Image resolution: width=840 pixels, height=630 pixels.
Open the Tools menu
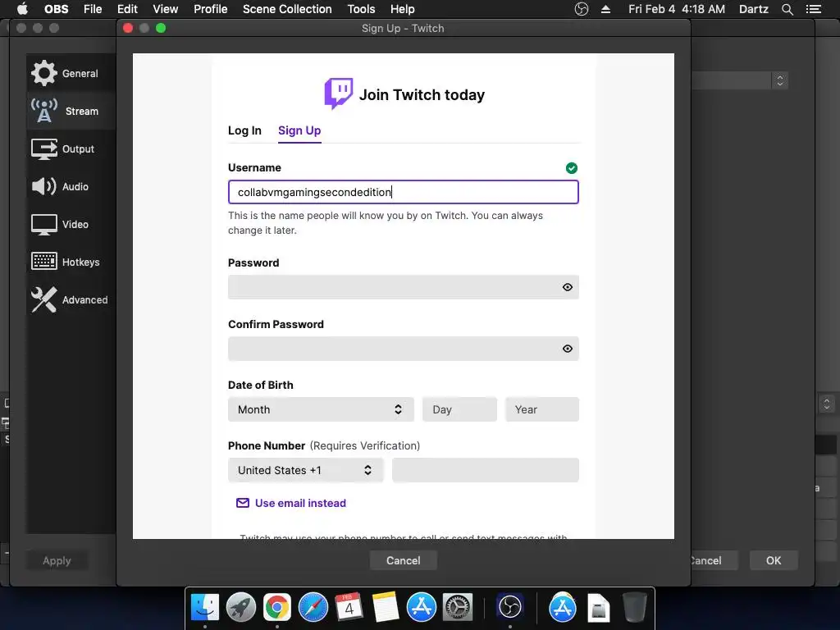pyautogui.click(x=361, y=9)
